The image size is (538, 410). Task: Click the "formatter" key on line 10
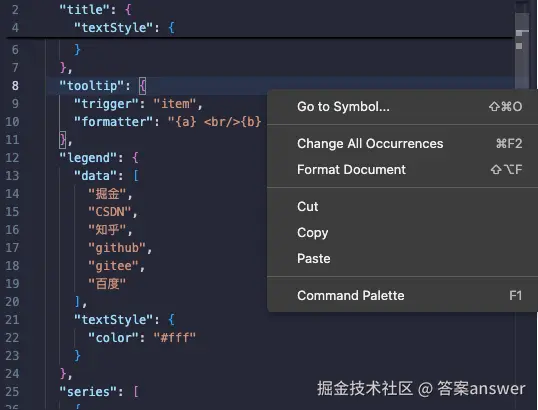click(x=113, y=122)
